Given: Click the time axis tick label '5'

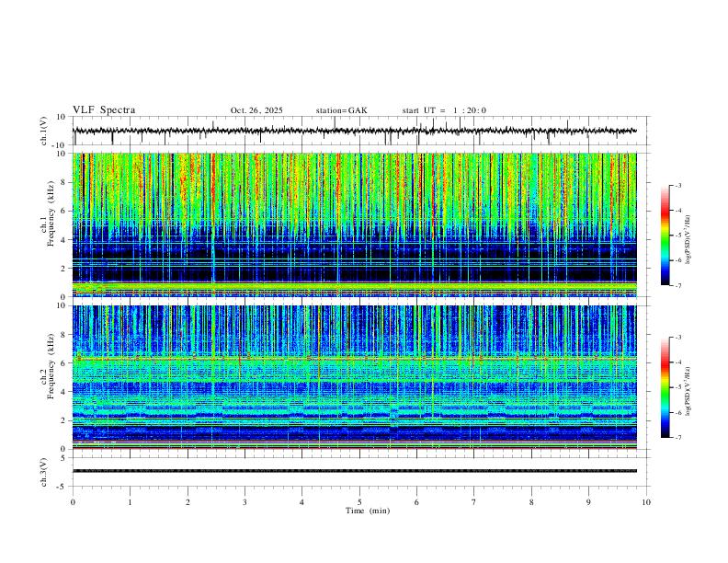Looking at the screenshot, I should tap(359, 502).
